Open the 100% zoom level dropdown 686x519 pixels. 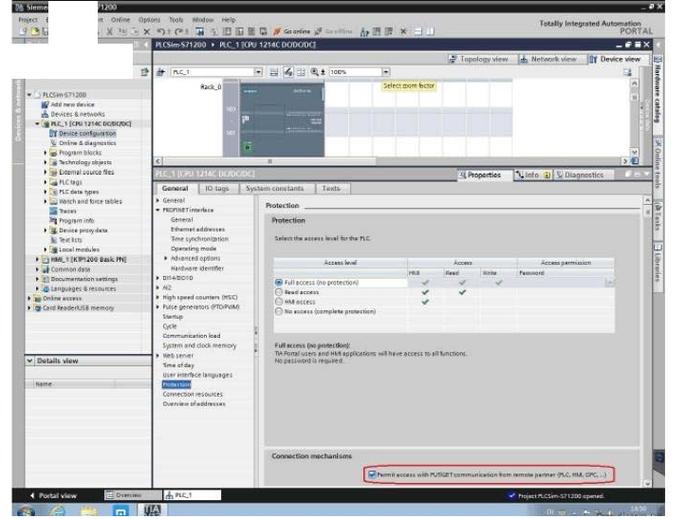click(x=386, y=72)
